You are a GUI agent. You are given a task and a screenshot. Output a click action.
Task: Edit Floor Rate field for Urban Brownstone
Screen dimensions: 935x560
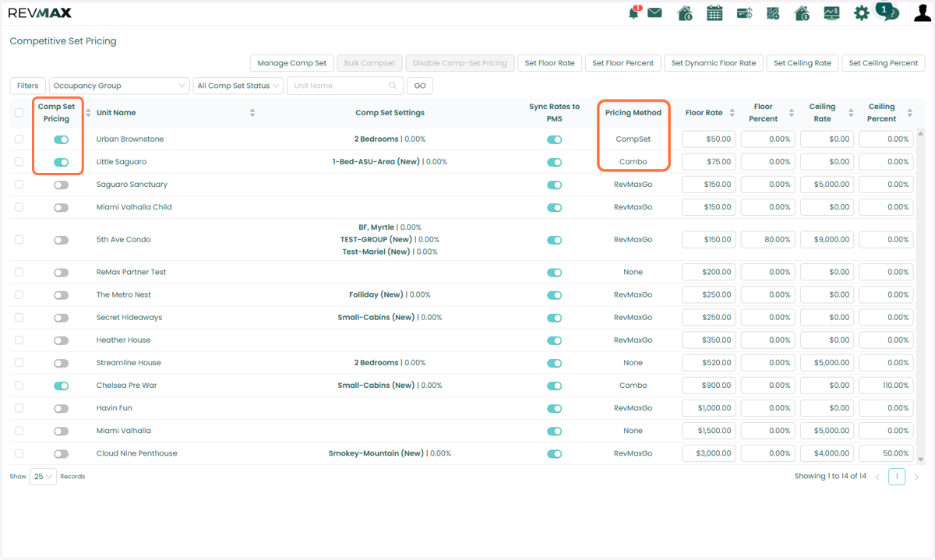pos(708,139)
